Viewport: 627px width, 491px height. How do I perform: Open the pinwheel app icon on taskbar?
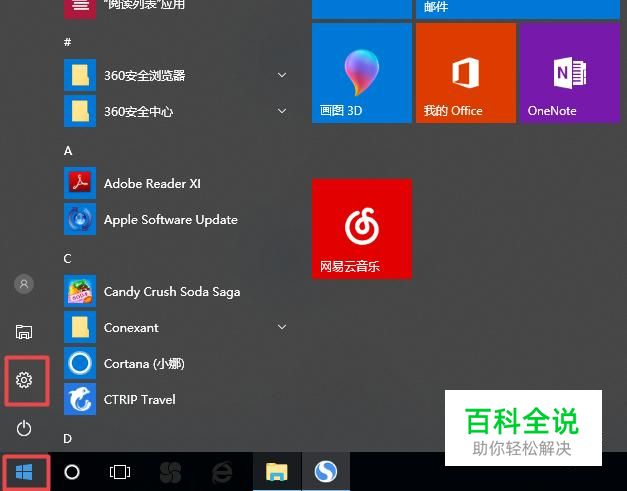(x=171, y=473)
